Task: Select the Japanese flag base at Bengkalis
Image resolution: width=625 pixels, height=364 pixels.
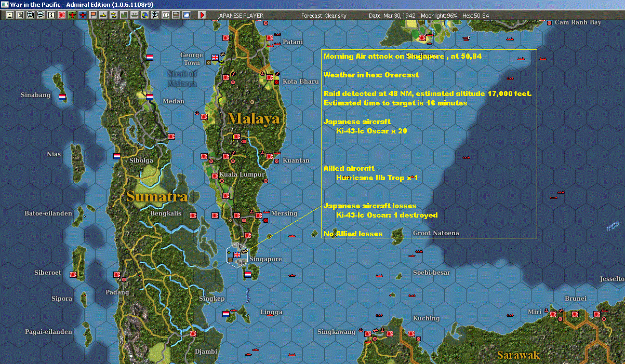Action: point(193,215)
